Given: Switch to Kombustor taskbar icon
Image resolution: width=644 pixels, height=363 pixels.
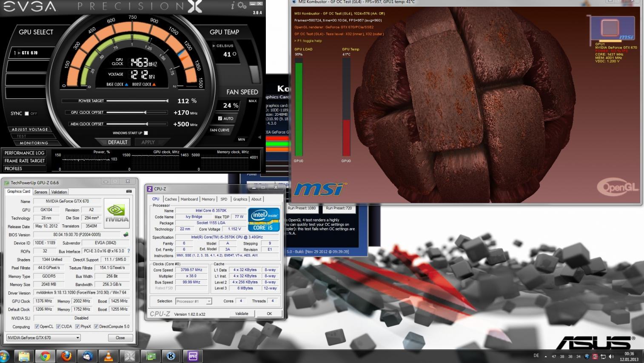Looking at the screenshot, I should pyautogui.click(x=171, y=356).
